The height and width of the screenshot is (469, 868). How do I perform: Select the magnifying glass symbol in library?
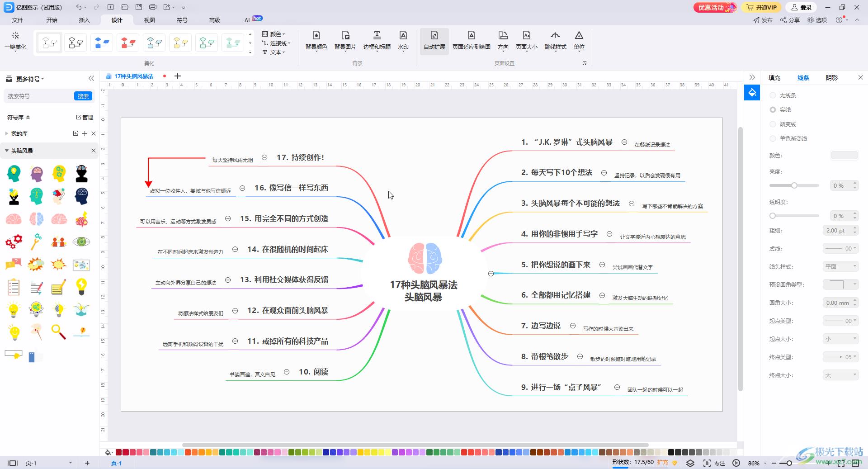pos(58,332)
